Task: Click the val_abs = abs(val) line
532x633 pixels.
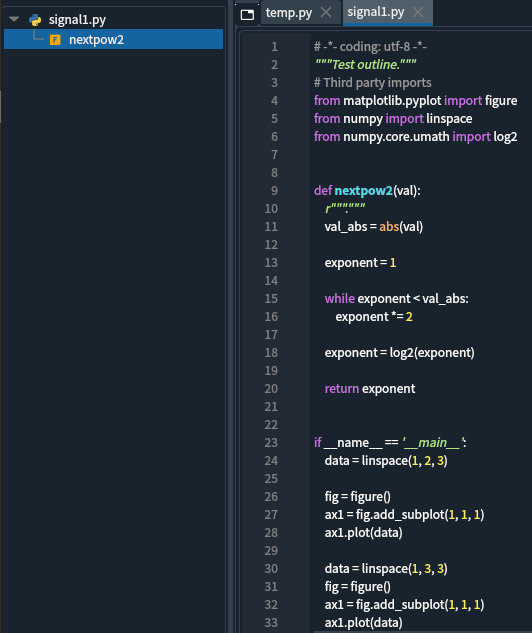Action: [x=373, y=226]
